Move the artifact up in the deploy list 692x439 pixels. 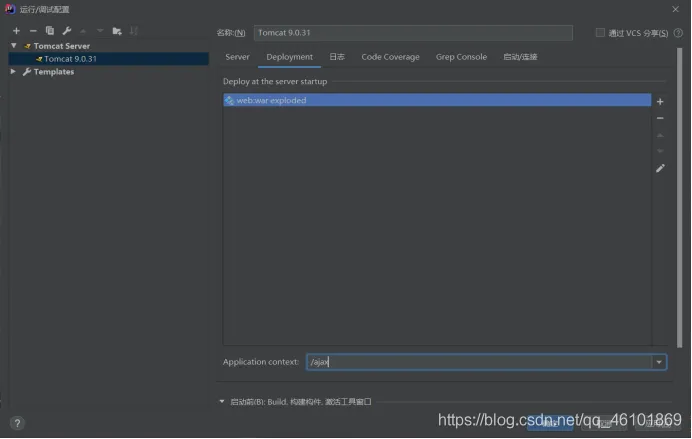point(660,135)
